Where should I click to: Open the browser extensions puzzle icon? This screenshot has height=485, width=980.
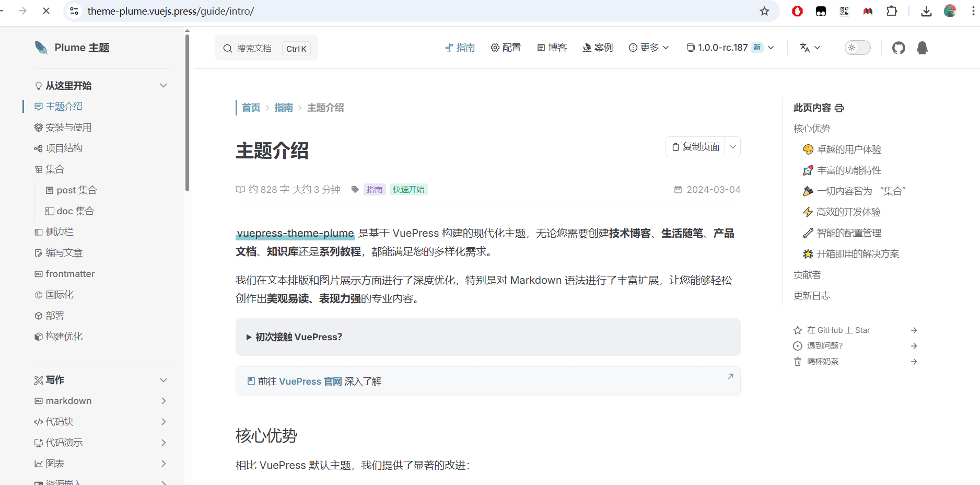[x=892, y=11]
